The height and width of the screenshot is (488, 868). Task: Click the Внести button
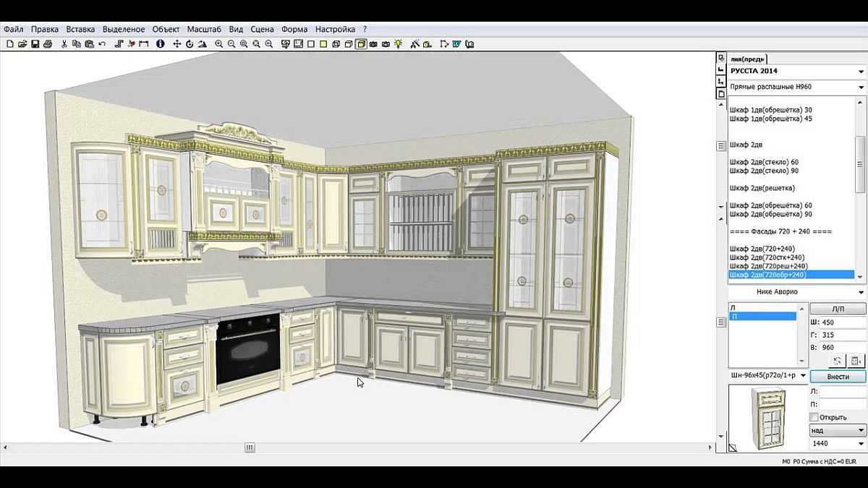point(838,377)
